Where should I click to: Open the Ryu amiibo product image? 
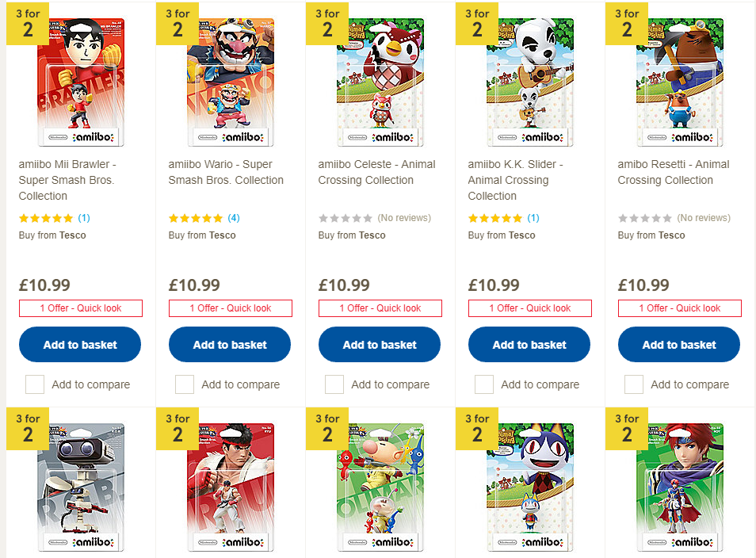tap(231, 487)
